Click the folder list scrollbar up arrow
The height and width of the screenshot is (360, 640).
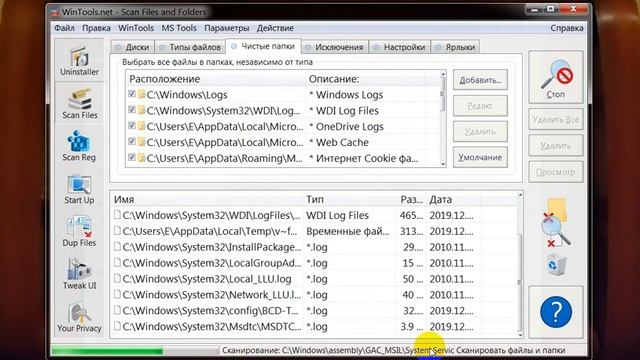(x=443, y=75)
